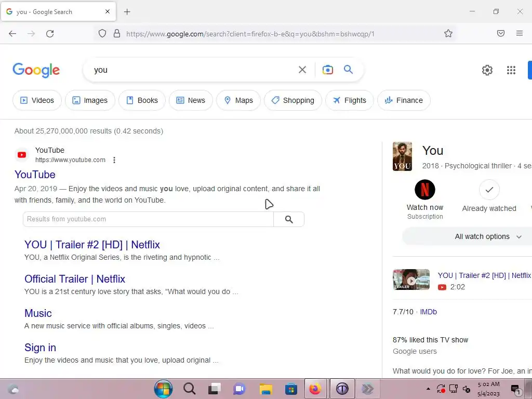Screen dimensions: 532x399
Task: Open the three-dot menu beside youtube.com
Action: tap(114, 160)
